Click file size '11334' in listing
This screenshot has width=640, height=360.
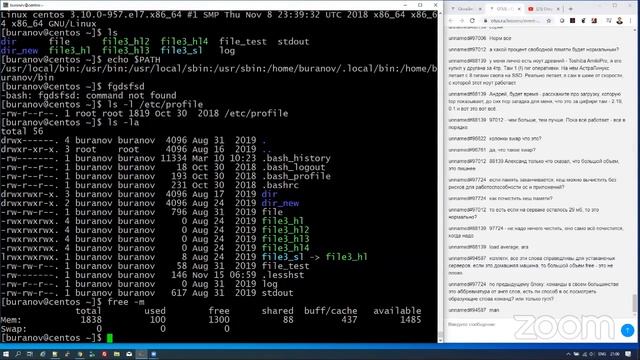(x=174, y=158)
